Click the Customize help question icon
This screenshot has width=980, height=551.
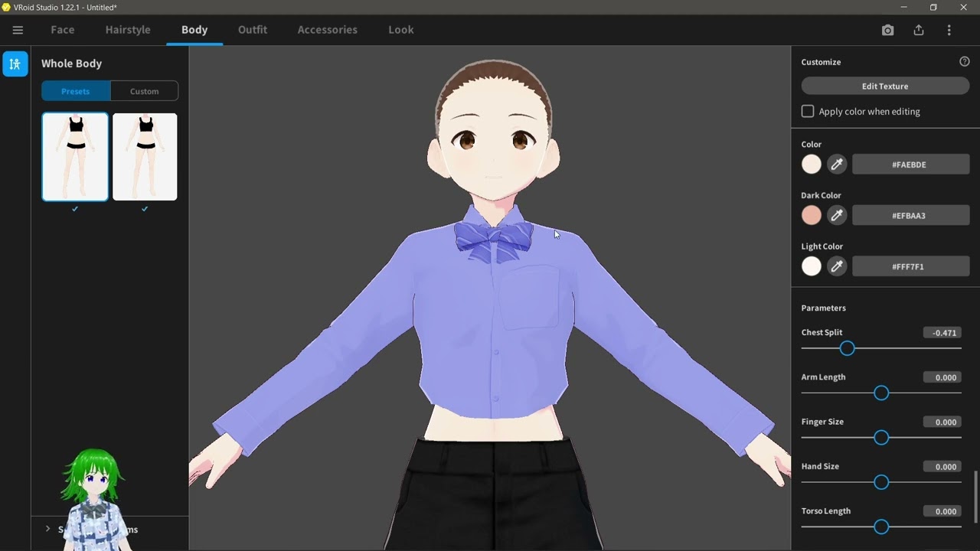965,62
